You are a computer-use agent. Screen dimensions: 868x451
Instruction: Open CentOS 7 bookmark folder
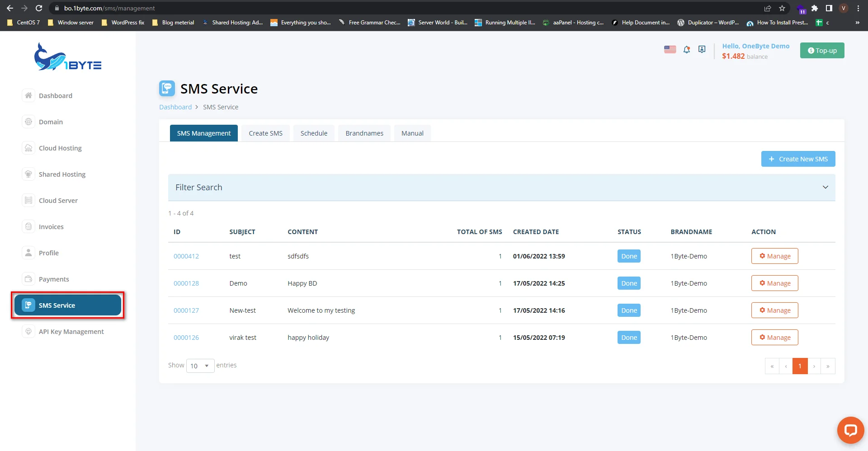[x=24, y=23]
